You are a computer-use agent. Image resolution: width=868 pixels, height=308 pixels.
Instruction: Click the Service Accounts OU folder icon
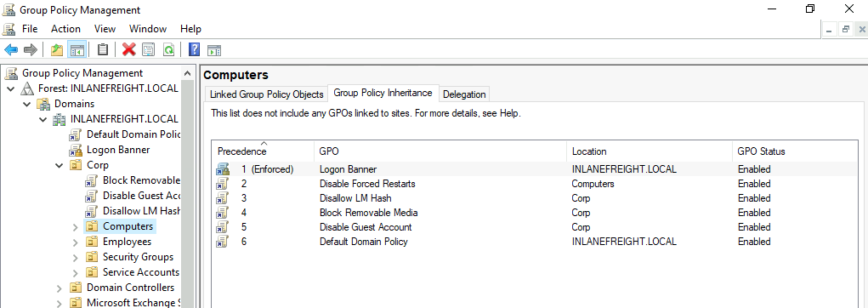click(x=92, y=272)
